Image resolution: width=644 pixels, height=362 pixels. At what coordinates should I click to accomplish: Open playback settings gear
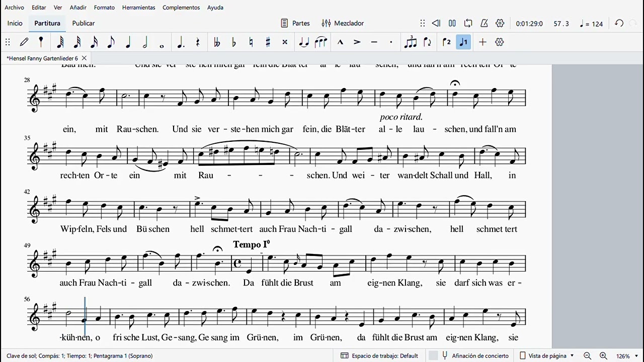click(500, 23)
